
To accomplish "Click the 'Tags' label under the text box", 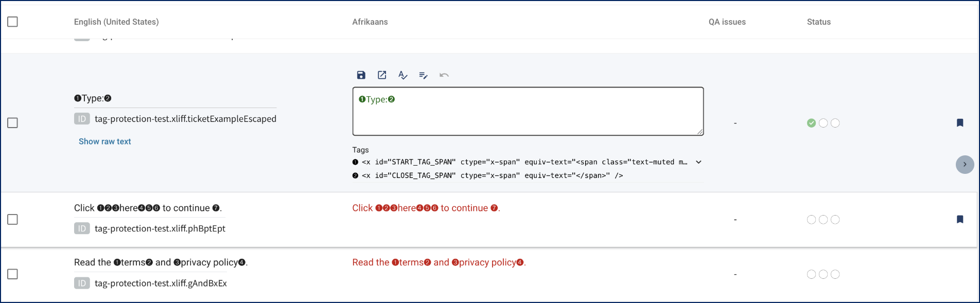I will 360,150.
